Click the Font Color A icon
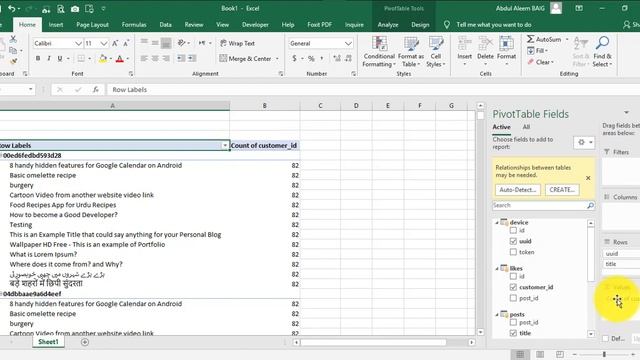Viewport: 640px width, 360px height. (x=120, y=59)
